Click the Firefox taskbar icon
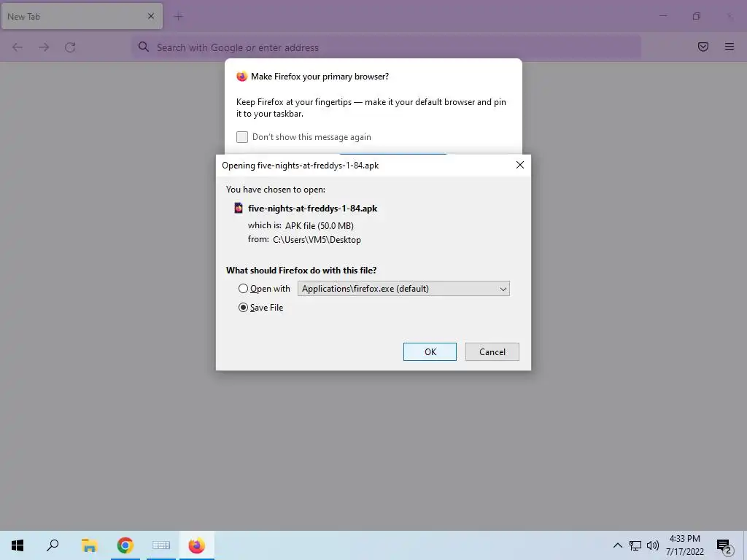Image resolution: width=747 pixels, height=560 pixels. [x=197, y=545]
